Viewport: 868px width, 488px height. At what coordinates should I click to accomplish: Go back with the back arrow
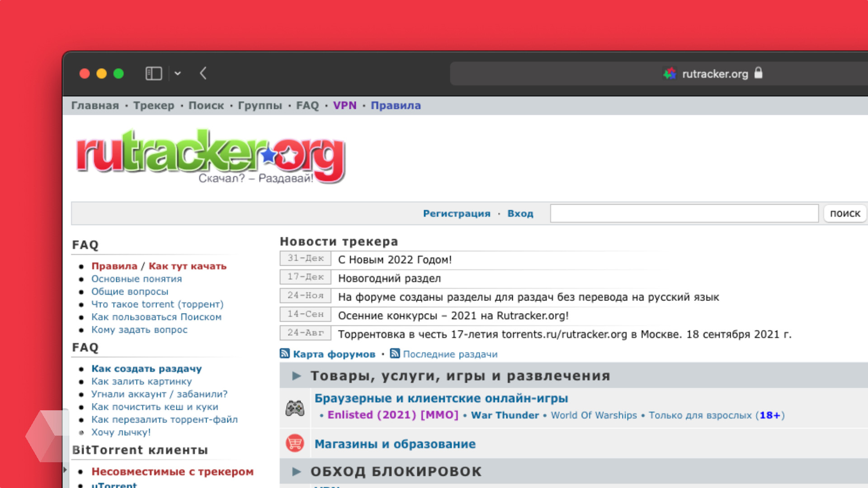tap(203, 73)
